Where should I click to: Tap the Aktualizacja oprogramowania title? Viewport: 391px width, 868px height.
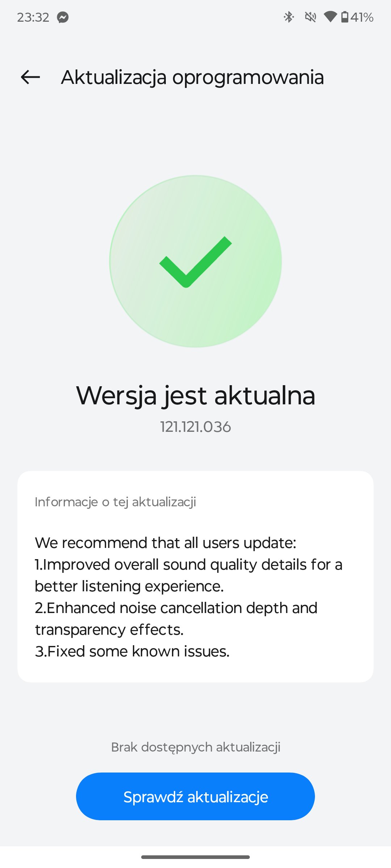coord(192,77)
